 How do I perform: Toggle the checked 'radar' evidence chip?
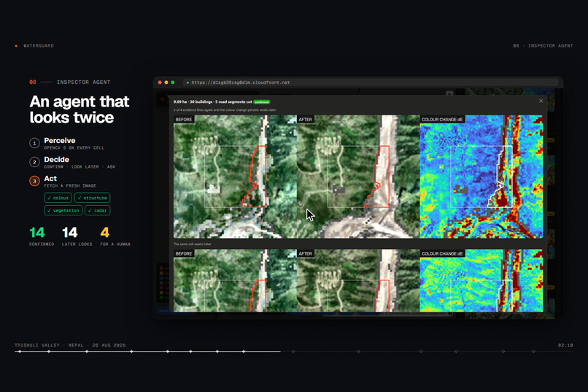[x=98, y=210]
